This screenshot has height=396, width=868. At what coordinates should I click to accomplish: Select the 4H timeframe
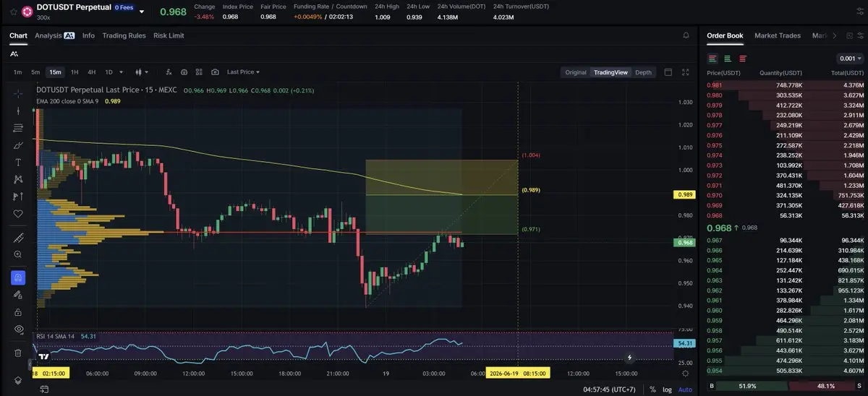[92, 72]
